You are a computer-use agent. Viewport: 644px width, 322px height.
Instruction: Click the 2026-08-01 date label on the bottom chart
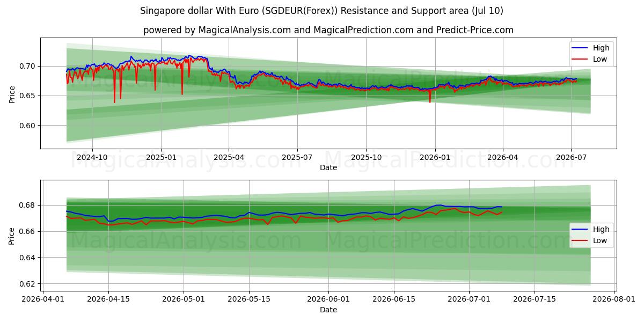(614, 299)
